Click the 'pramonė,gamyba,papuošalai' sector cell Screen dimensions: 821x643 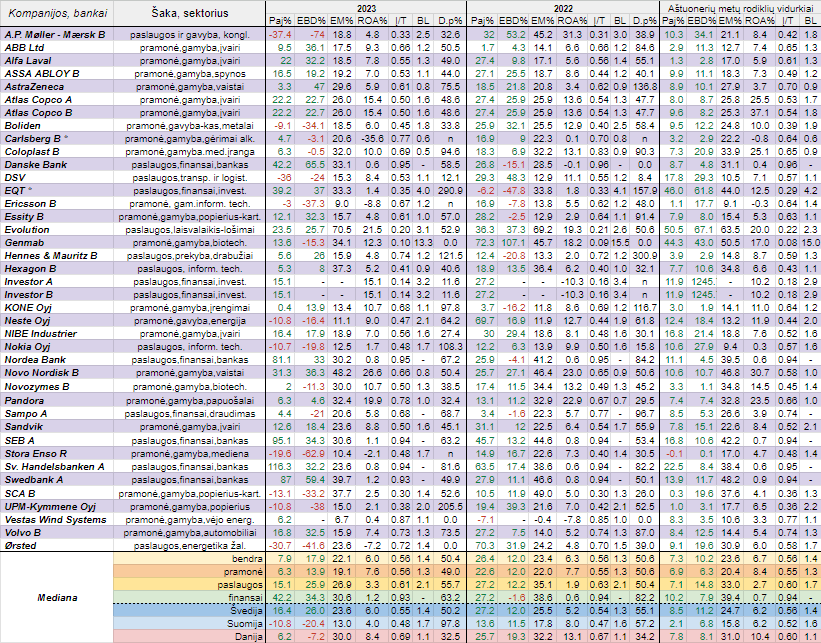click(x=190, y=401)
